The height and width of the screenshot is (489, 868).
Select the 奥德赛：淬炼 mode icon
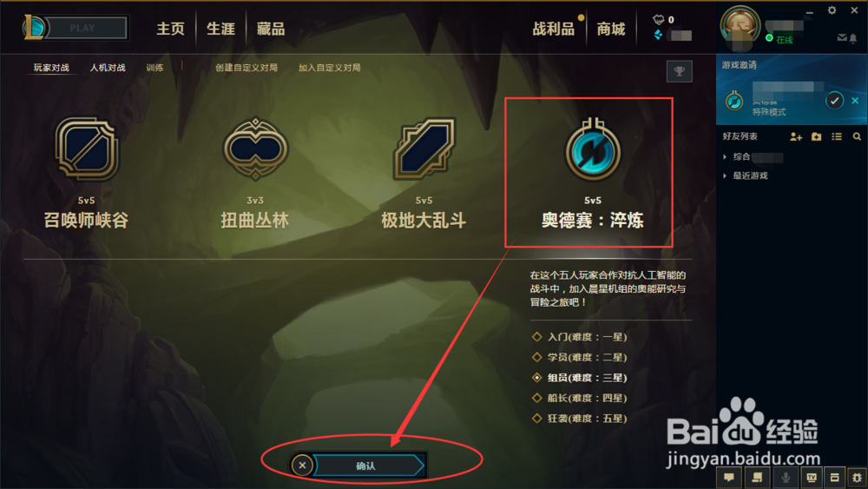tap(592, 149)
